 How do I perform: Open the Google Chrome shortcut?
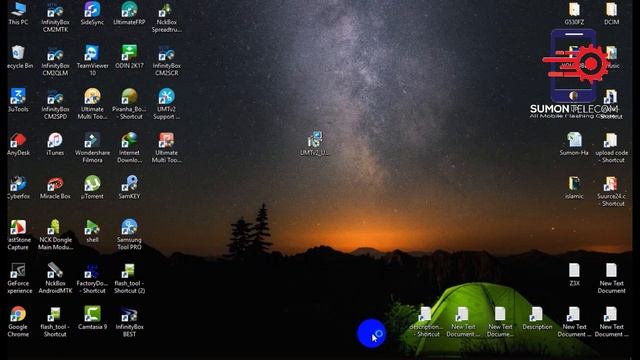pyautogui.click(x=18, y=322)
